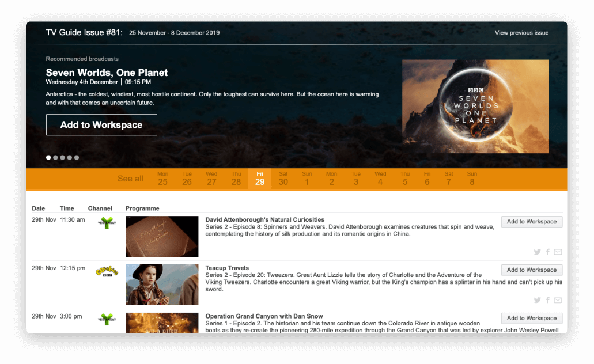Switch to Mon 2 tab

(331, 179)
